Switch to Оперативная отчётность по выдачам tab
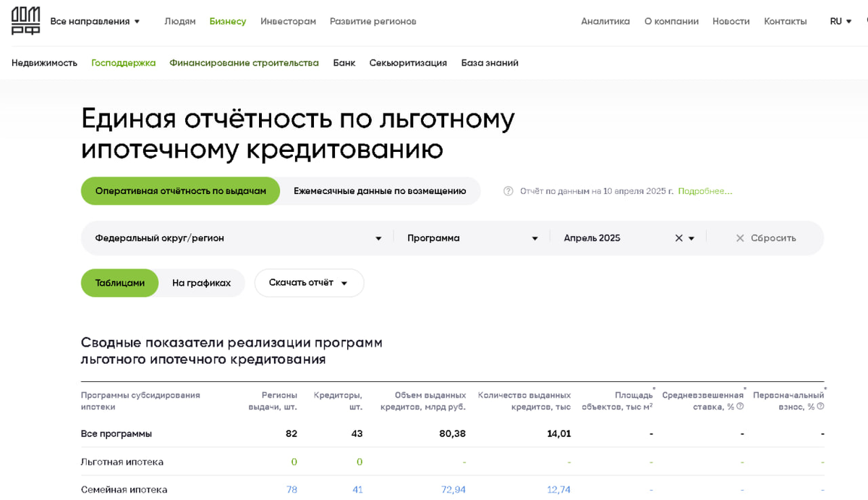Viewport: 868px width, 500px height. point(181,191)
